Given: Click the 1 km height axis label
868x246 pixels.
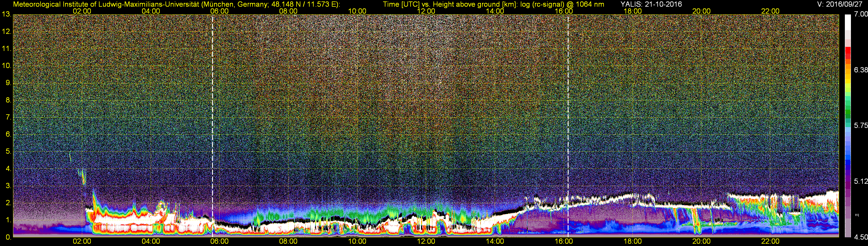Looking at the screenshot, I should pyautogui.click(x=8, y=220).
